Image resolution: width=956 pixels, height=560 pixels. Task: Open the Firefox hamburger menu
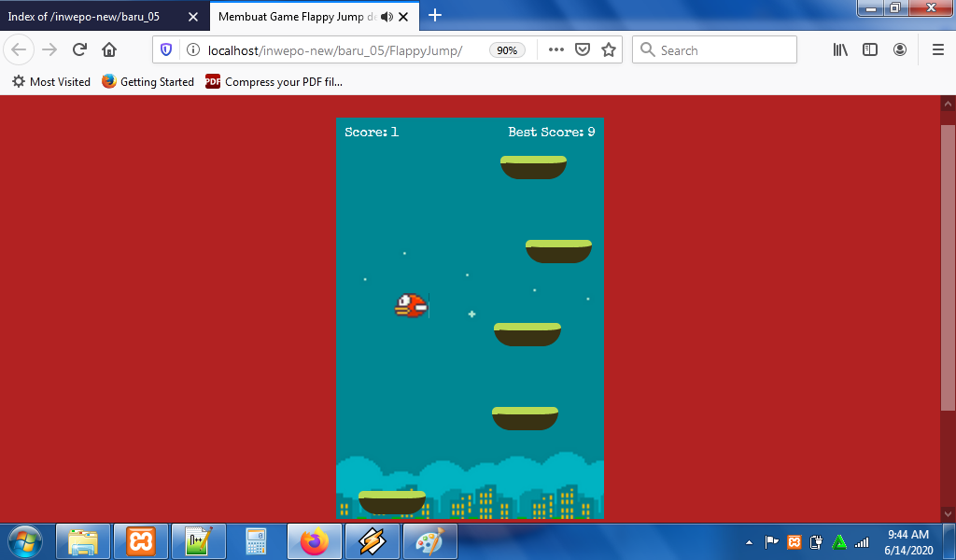tap(937, 50)
